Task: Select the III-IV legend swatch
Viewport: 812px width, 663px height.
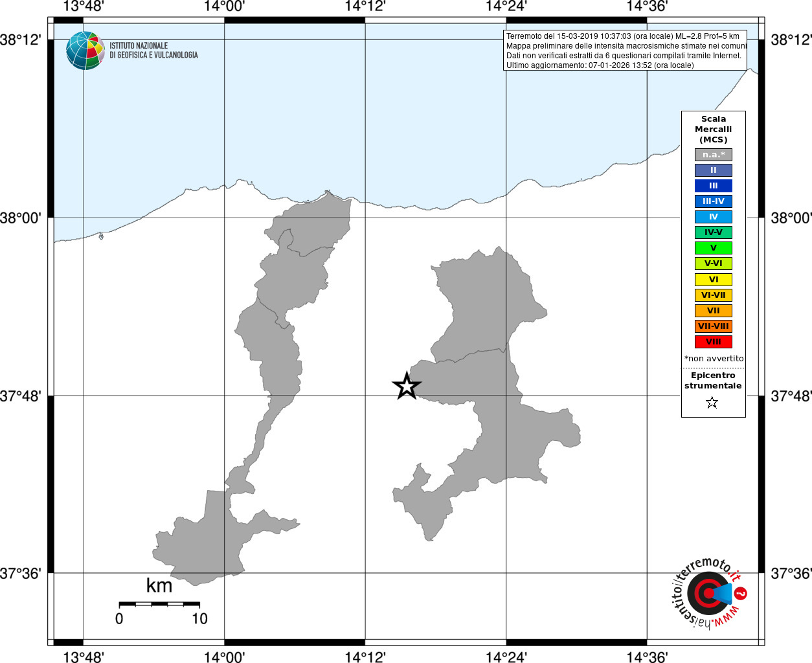Action: click(x=714, y=201)
